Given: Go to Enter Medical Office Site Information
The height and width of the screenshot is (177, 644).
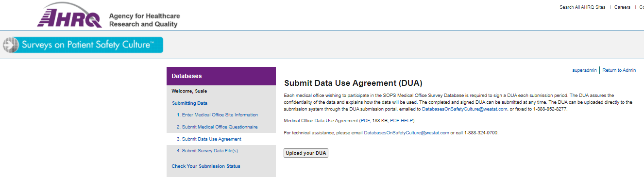Looking at the screenshot, I should point(217,115).
